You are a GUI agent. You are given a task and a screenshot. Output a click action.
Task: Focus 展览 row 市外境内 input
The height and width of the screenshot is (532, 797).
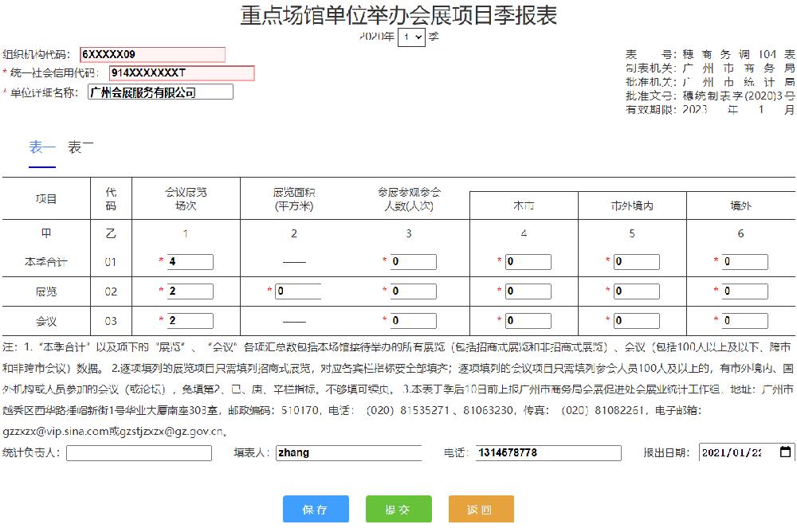636,291
